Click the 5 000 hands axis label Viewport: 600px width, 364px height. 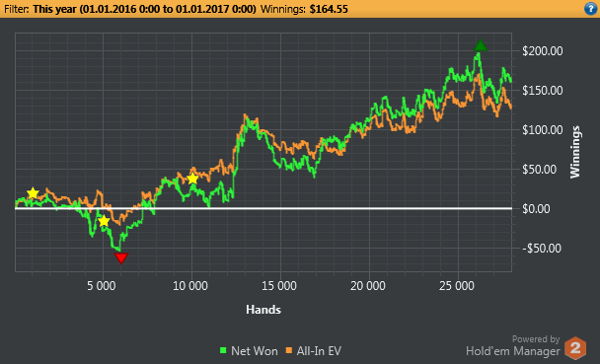pos(102,286)
